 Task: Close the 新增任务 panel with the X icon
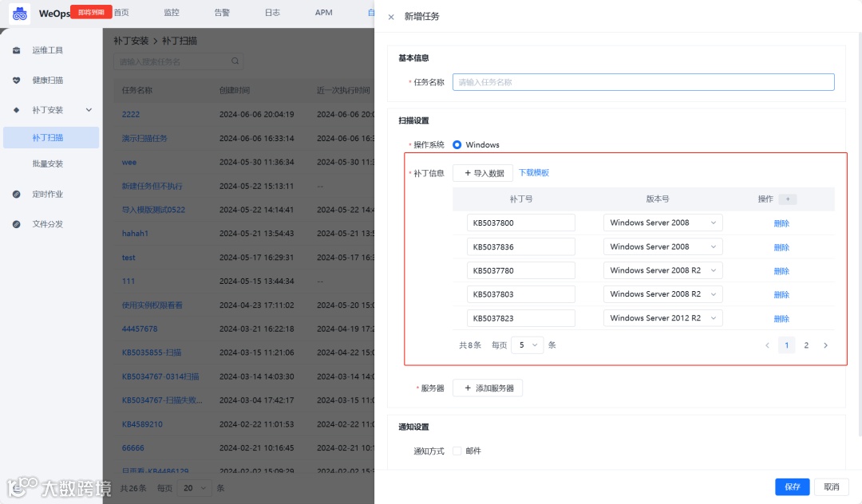coord(391,17)
